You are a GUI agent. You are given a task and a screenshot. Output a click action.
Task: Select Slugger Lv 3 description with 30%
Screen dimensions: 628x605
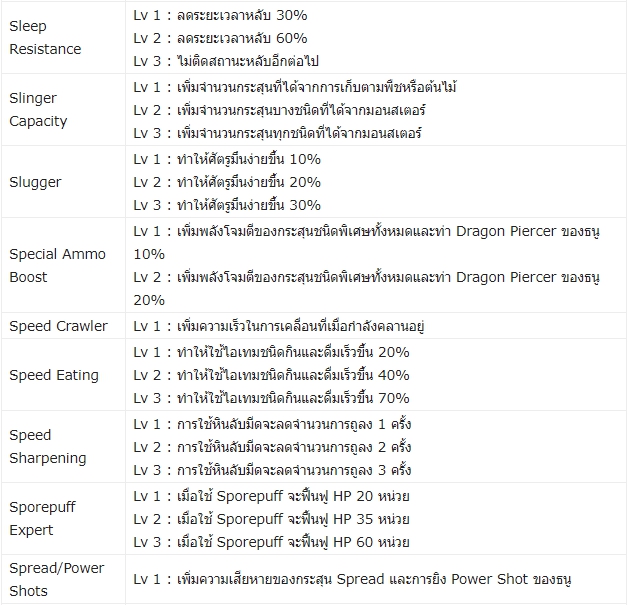227,205
